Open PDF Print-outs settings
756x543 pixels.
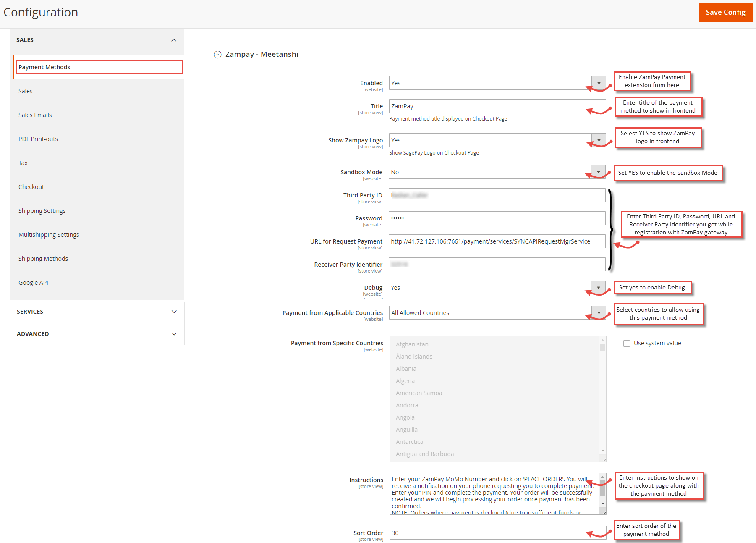38,139
